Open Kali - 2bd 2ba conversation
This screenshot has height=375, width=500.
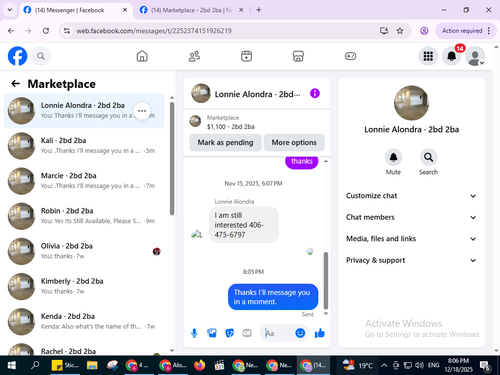[x=84, y=146]
